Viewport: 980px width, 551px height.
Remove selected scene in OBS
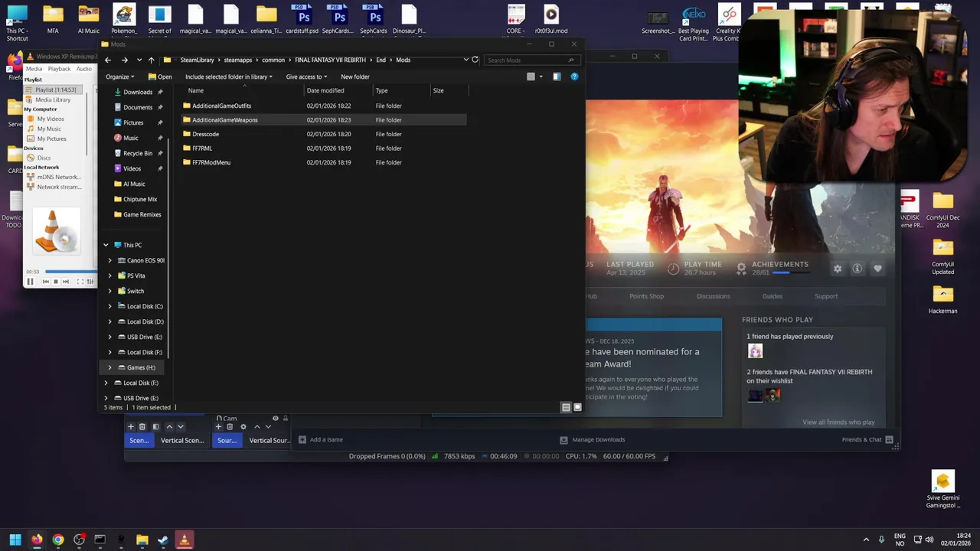pyautogui.click(x=142, y=426)
